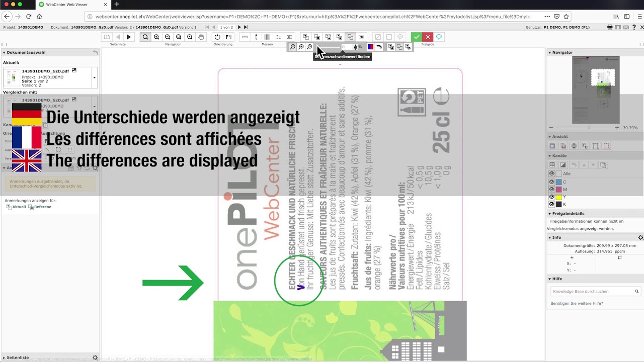Select the text height XI tool

(289, 37)
